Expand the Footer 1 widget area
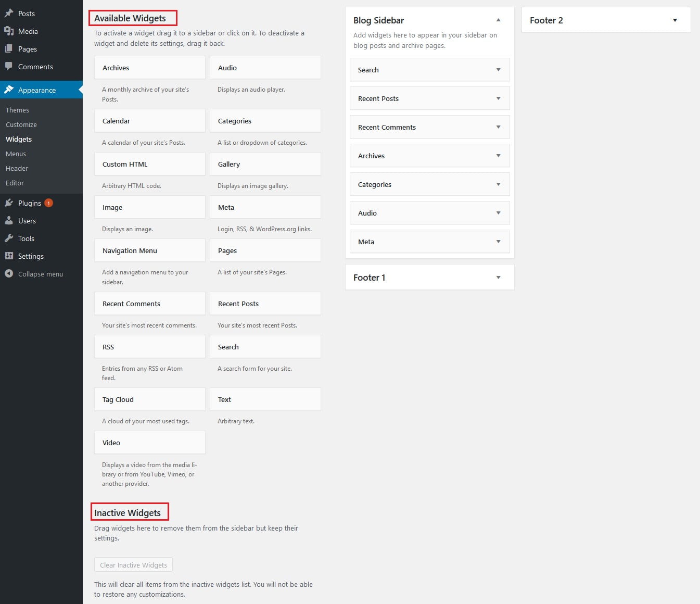The width and height of the screenshot is (700, 604). click(498, 278)
